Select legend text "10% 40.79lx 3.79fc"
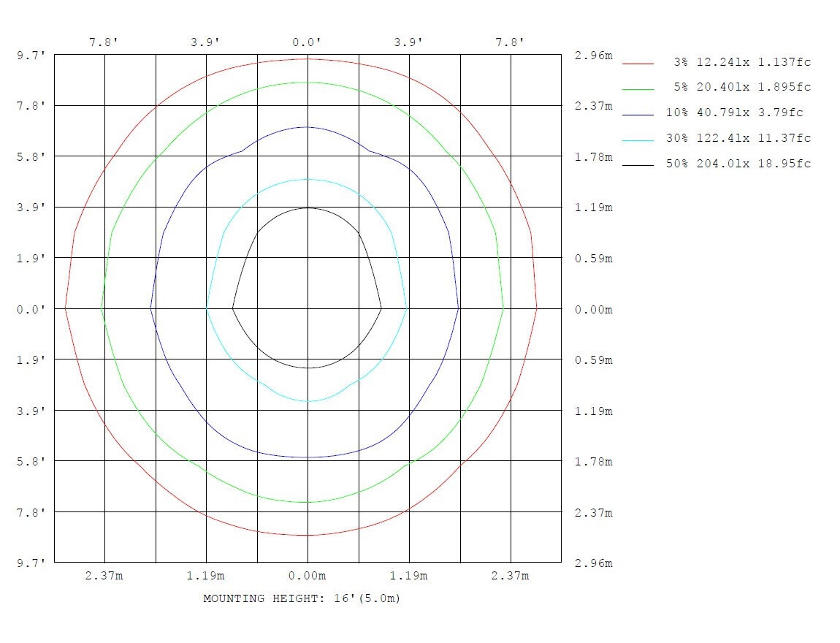The height and width of the screenshot is (643, 840). coord(735,113)
